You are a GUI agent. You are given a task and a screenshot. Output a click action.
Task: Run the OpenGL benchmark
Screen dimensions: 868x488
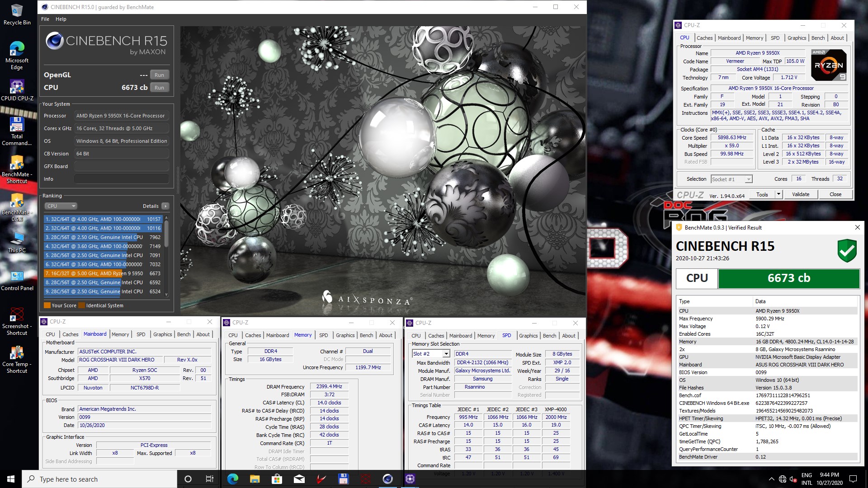[x=159, y=75]
